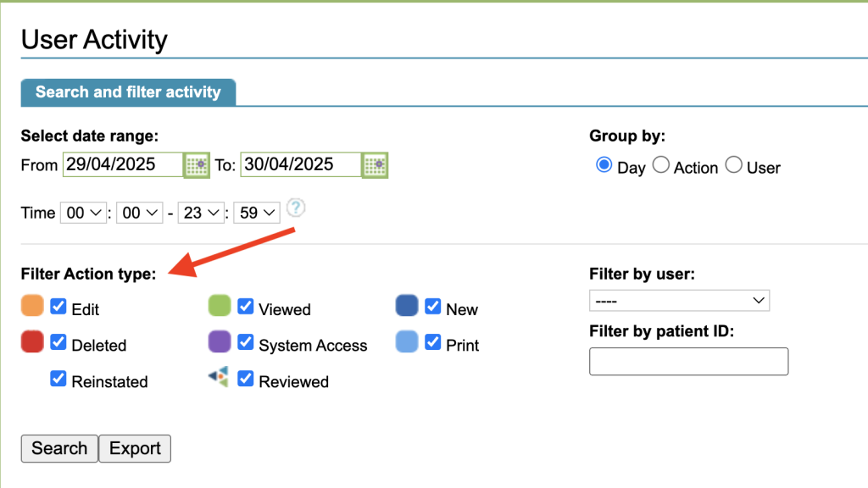Toggle the Print checkbox

click(x=433, y=342)
